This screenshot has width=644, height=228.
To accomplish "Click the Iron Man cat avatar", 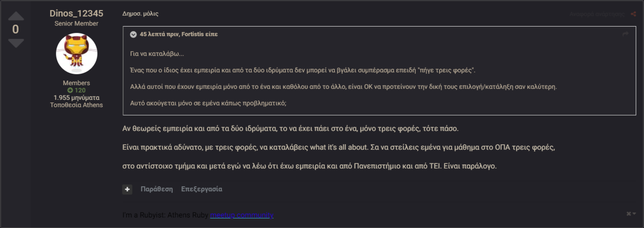I will click(x=76, y=53).
